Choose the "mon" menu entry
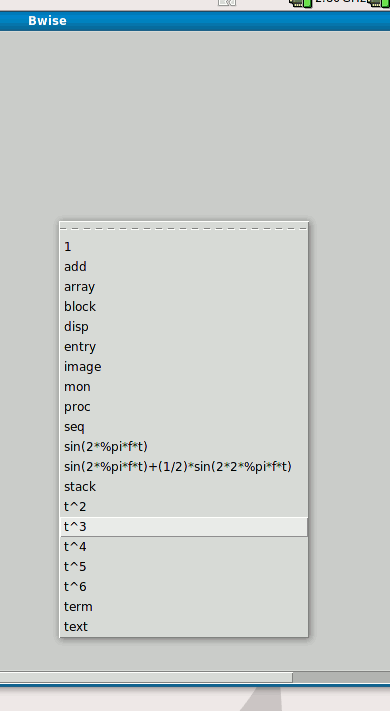 pos(184,386)
